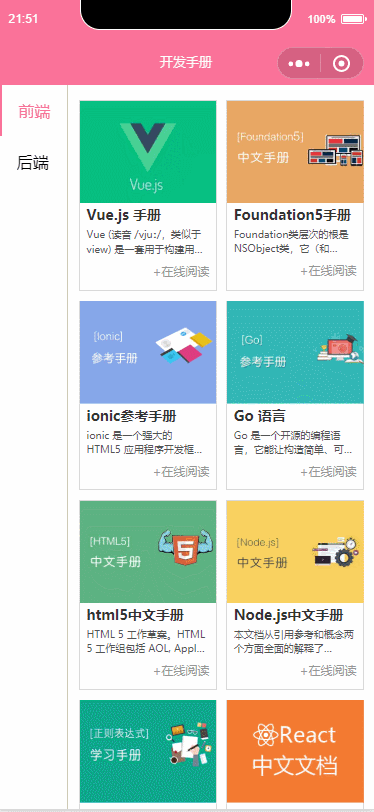The height and width of the screenshot is (812, 374).
Task: Click the Foundation NSObject description text
Action: pos(292,242)
